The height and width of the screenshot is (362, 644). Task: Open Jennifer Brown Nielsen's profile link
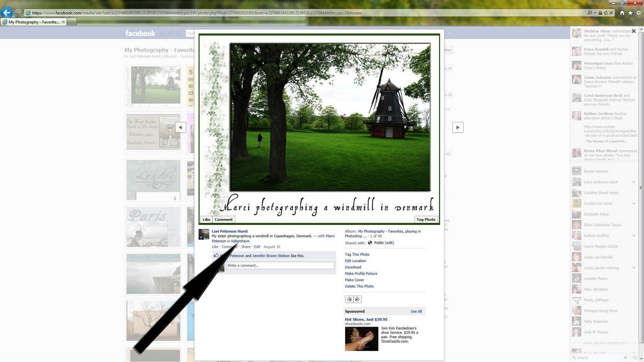(x=271, y=256)
